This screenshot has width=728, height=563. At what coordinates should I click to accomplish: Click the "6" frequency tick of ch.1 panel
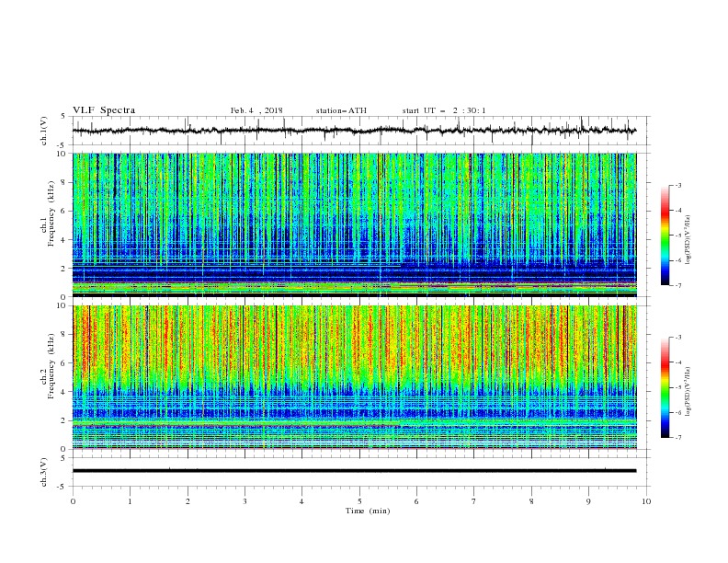tap(64, 212)
